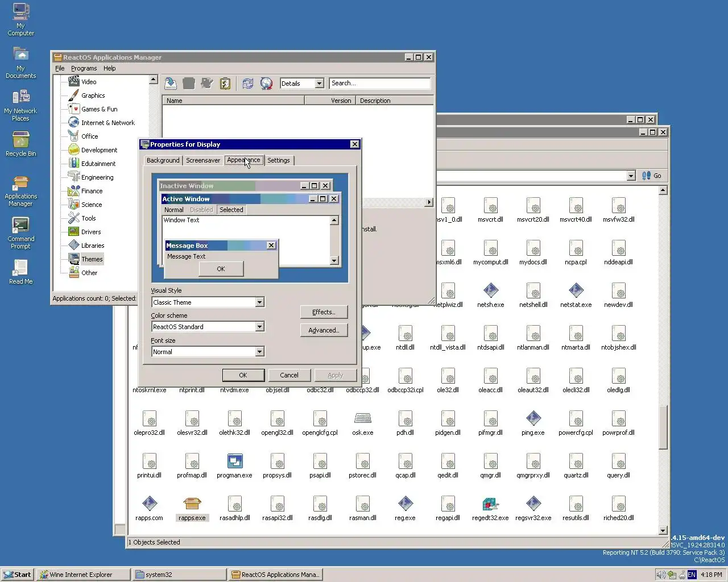Select the Engineering category
This screenshot has width=728, height=582.
(x=97, y=177)
